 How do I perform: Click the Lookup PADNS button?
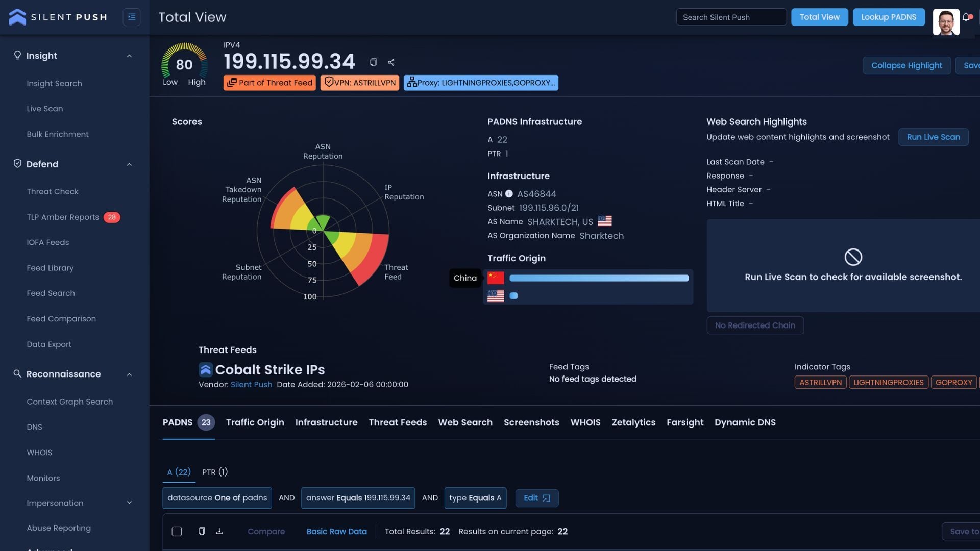(x=889, y=17)
